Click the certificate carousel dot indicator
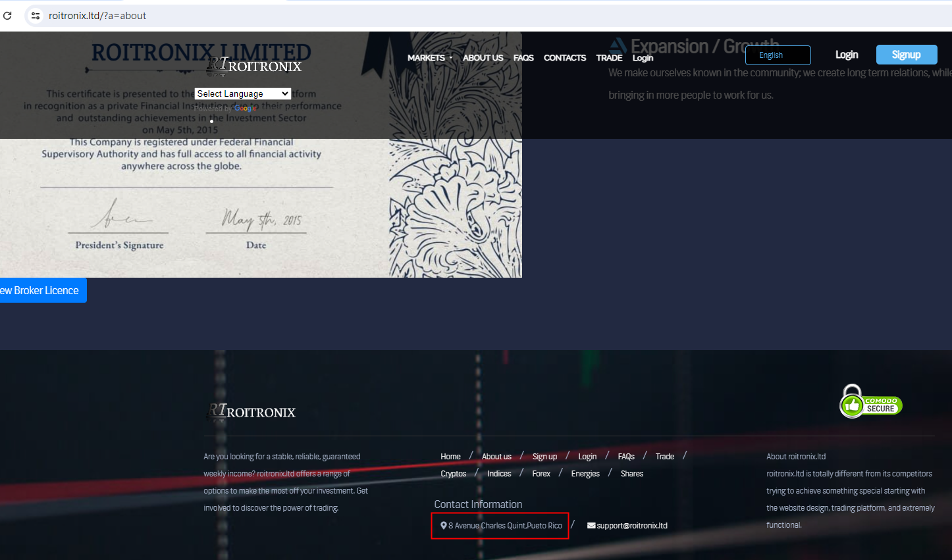Image resolution: width=952 pixels, height=560 pixels. click(x=211, y=121)
